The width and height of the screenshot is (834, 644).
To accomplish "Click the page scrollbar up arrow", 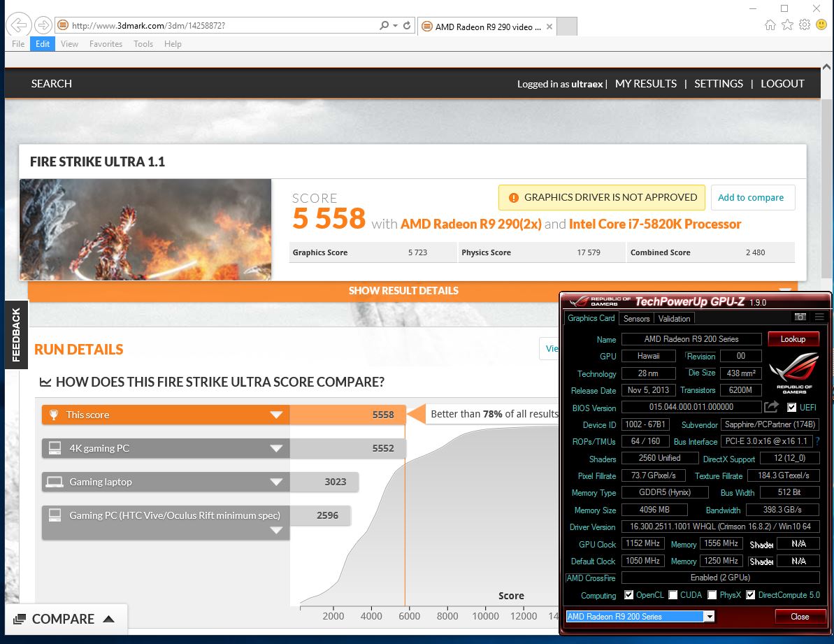I will pyautogui.click(x=826, y=67).
